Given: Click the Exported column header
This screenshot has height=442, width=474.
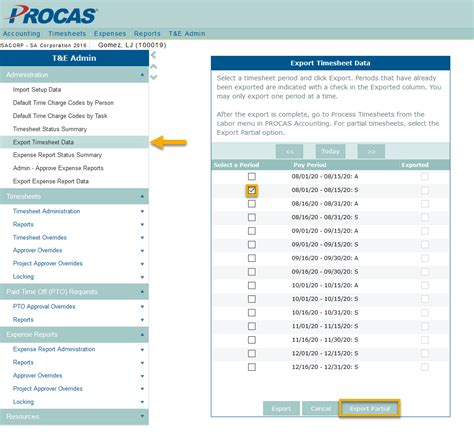Looking at the screenshot, I should 415,165.
